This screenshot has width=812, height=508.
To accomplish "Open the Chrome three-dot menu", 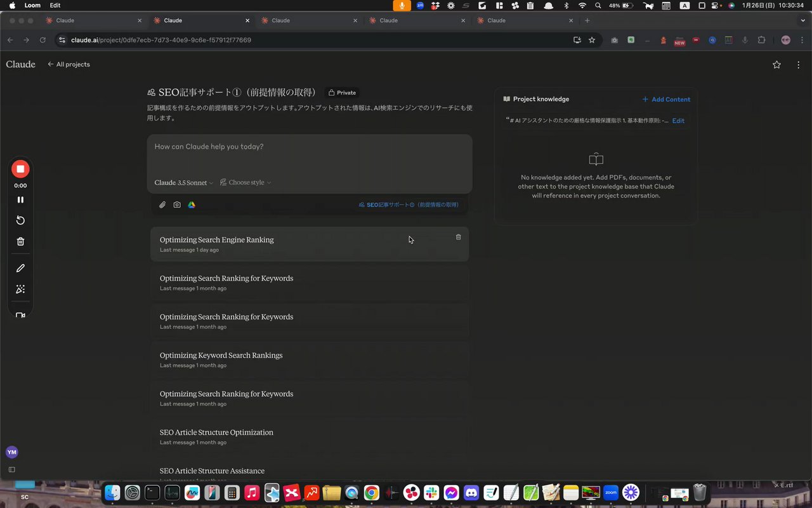I will coord(802,40).
